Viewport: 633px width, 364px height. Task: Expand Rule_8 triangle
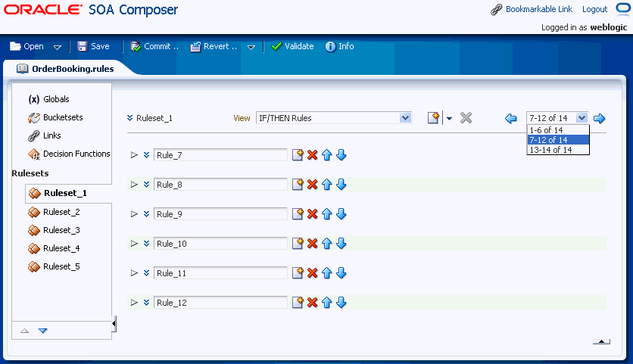click(134, 185)
